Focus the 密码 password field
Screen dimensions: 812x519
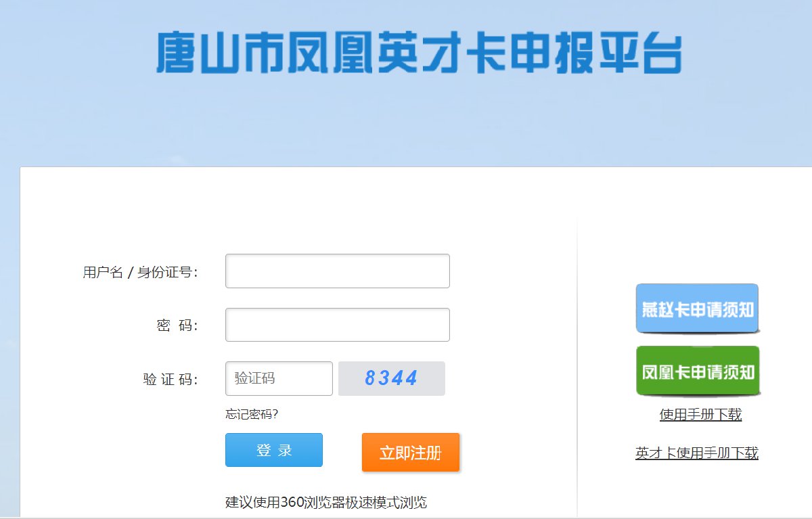coord(337,325)
